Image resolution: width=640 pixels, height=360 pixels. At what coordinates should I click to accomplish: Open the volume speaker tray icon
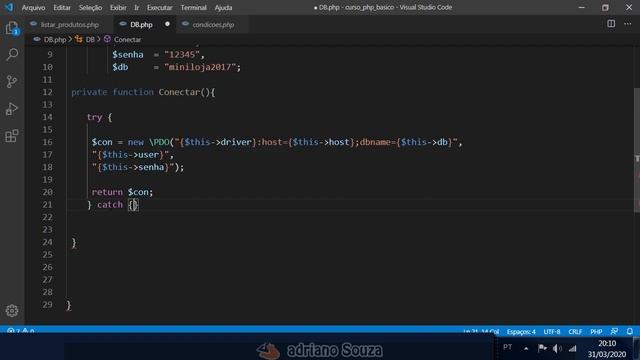click(557, 348)
